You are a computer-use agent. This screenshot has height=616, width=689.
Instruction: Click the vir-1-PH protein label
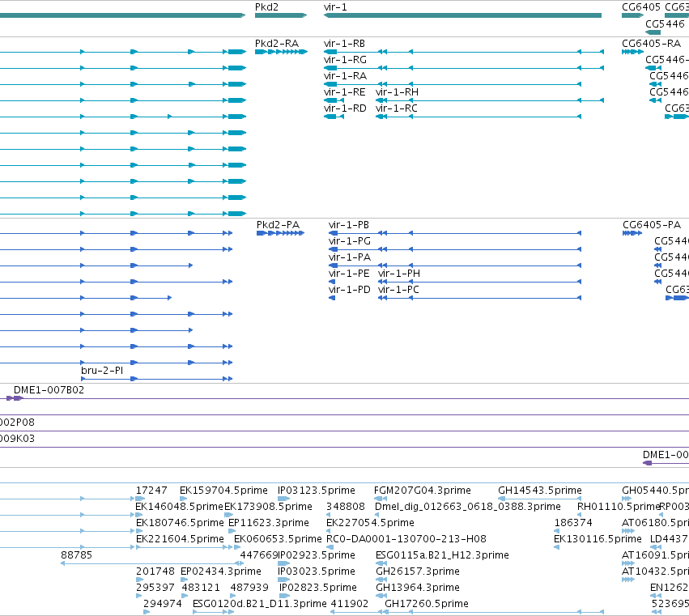[399, 274]
